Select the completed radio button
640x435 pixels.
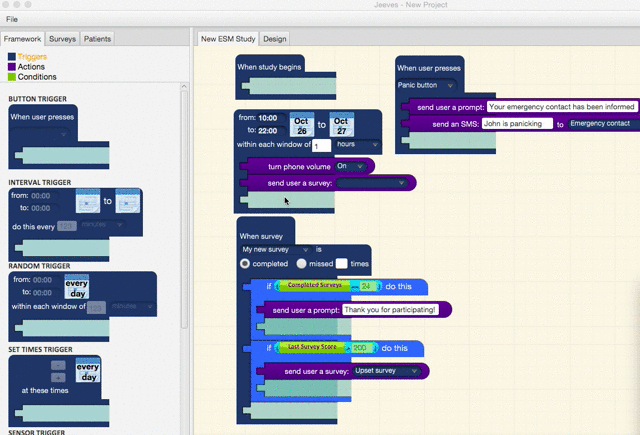tap(245, 264)
